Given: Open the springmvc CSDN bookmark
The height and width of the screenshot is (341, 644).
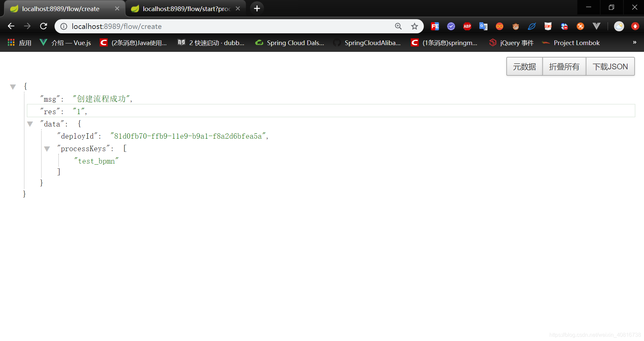Looking at the screenshot, I should (444, 43).
